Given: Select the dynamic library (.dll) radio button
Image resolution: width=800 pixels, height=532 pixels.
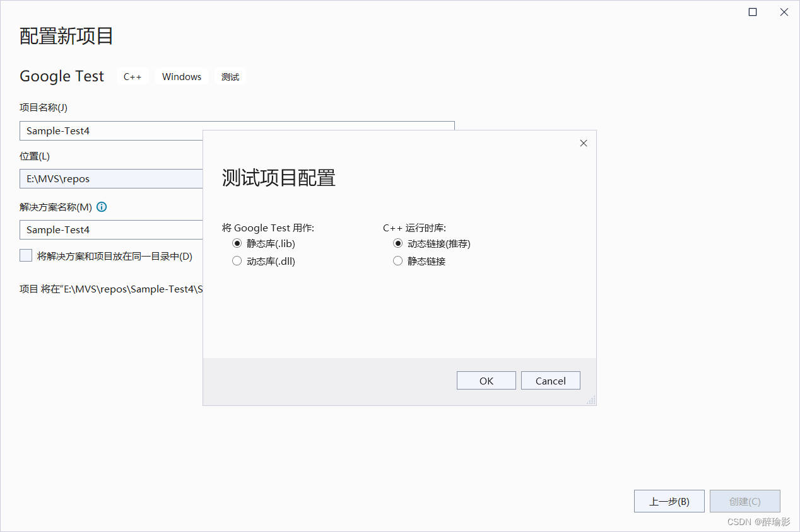Looking at the screenshot, I should (237, 261).
